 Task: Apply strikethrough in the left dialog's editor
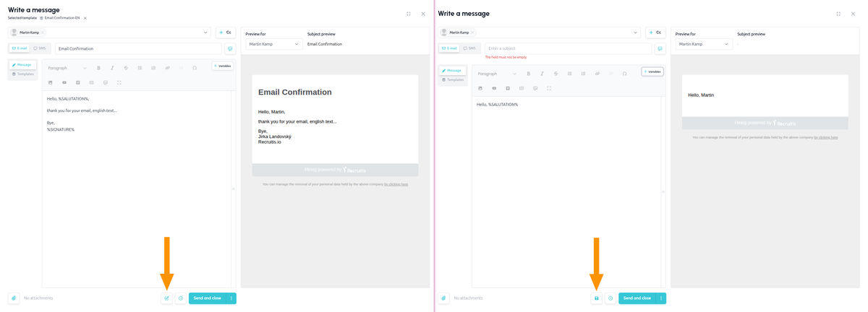pyautogui.click(x=126, y=68)
